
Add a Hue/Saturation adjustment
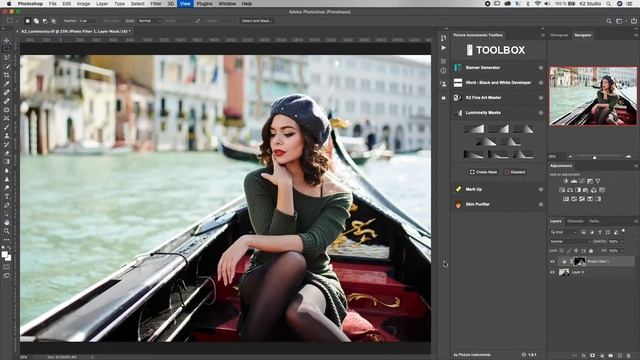pos(562,190)
